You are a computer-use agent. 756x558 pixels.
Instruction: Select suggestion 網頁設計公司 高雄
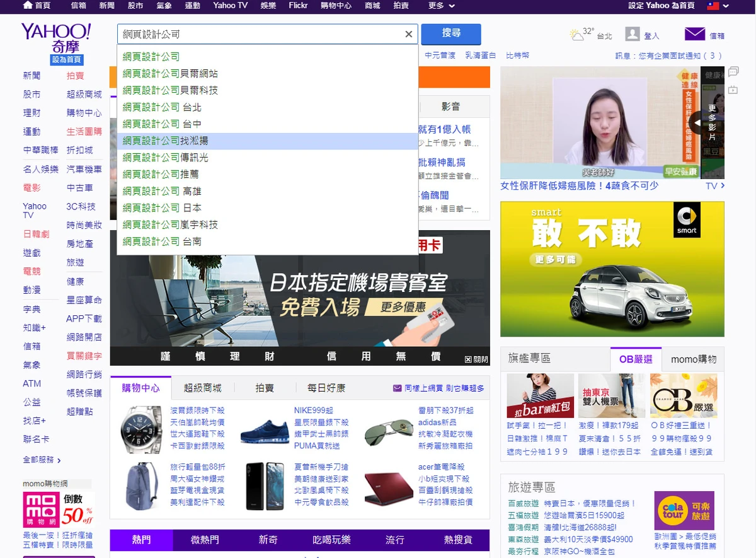(x=268, y=191)
